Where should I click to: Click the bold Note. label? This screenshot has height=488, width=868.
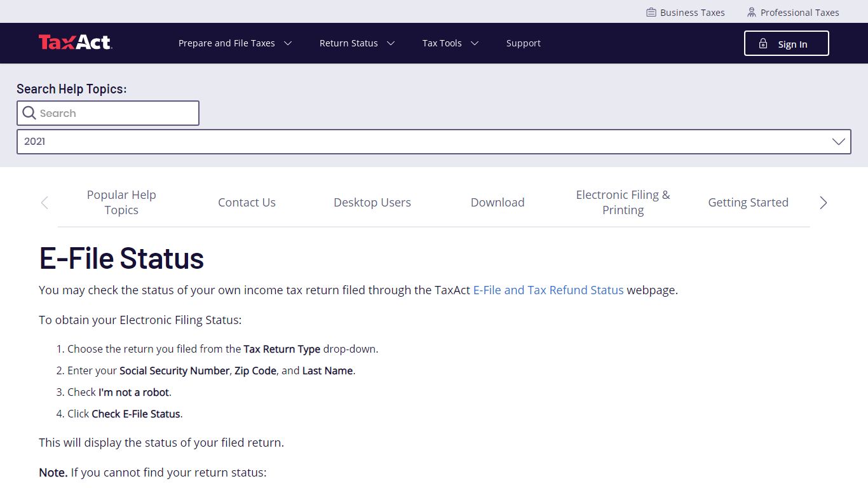[x=53, y=473]
